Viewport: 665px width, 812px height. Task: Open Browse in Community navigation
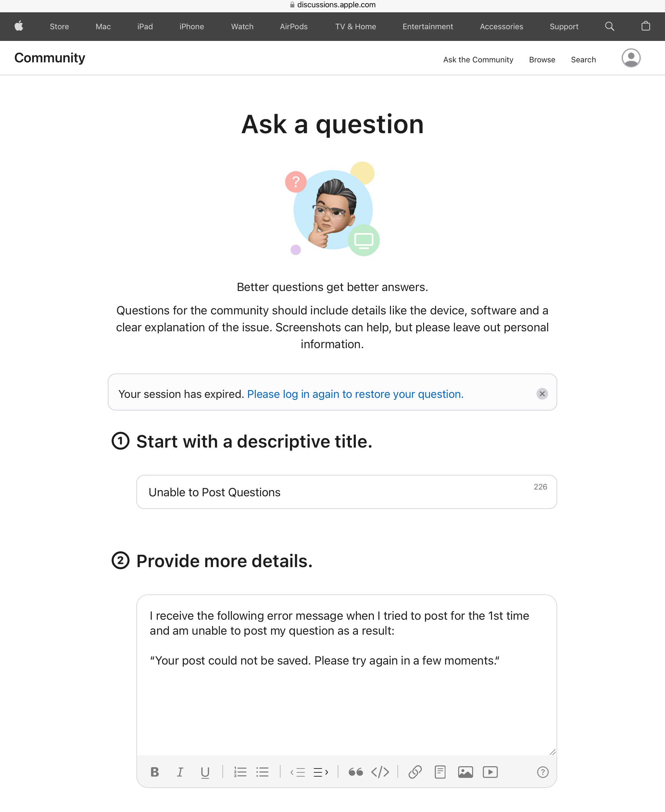(542, 60)
